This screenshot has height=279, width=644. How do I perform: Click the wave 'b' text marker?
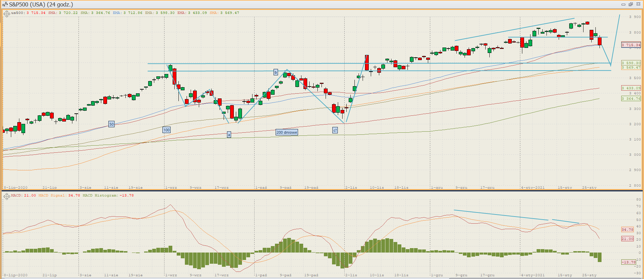(x=276, y=72)
